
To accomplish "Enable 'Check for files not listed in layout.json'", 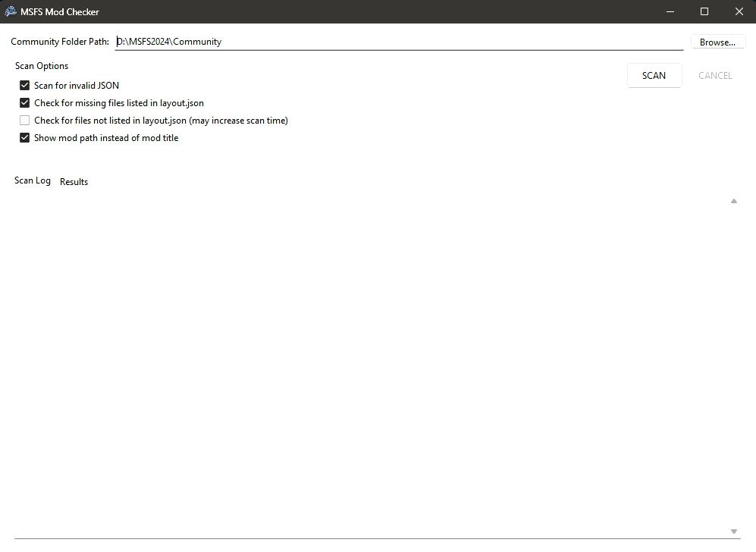I will pos(24,120).
